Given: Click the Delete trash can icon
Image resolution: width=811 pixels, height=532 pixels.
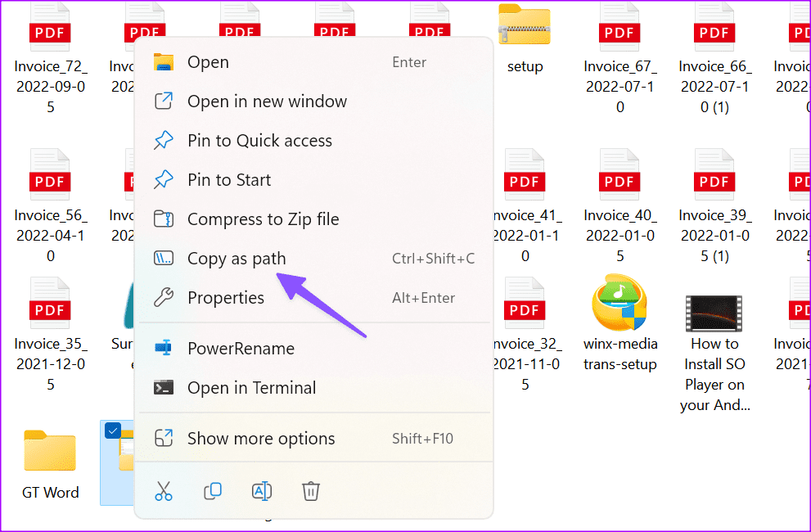Looking at the screenshot, I should 311,491.
